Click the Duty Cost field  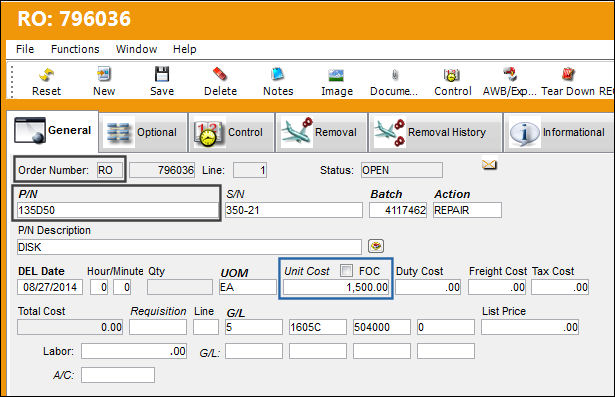[428, 287]
